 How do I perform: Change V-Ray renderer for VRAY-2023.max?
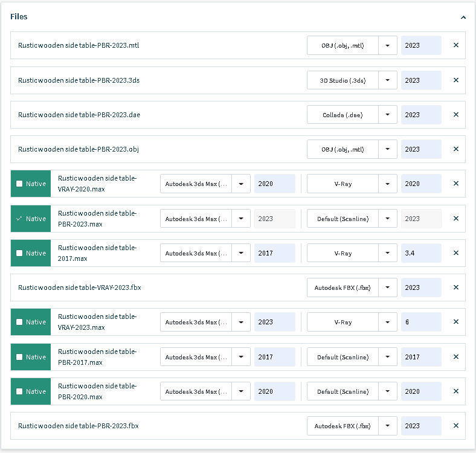coord(388,322)
